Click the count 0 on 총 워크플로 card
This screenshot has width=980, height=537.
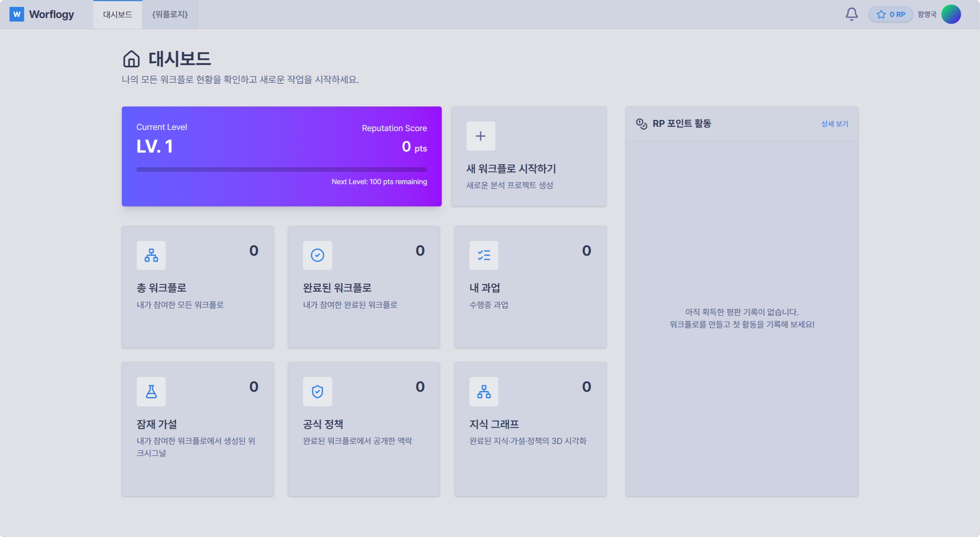click(254, 251)
